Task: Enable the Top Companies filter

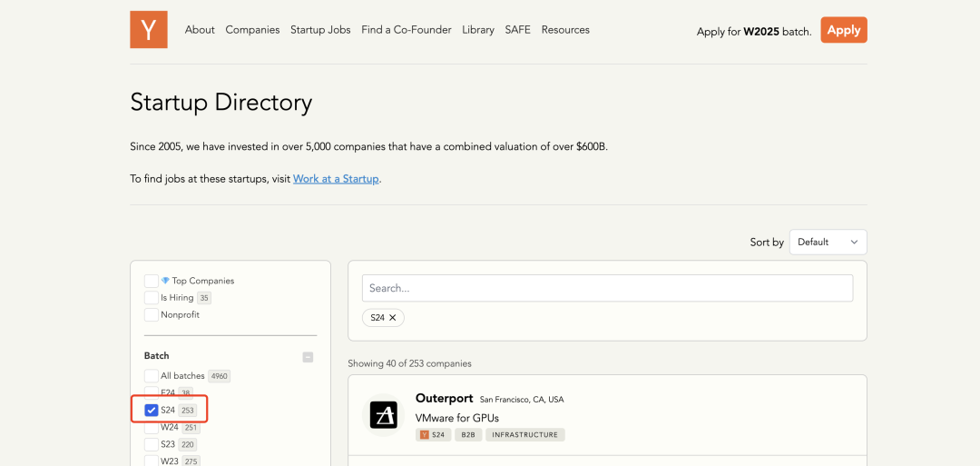Action: pyautogui.click(x=152, y=281)
